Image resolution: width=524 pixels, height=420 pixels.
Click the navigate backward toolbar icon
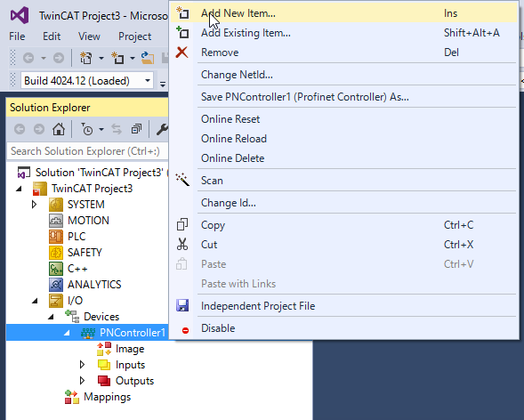[28, 58]
